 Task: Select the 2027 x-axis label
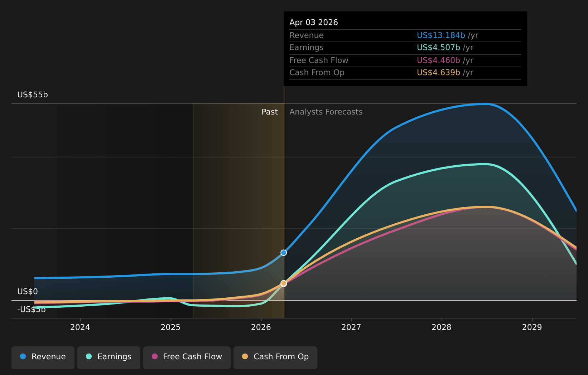coord(351,327)
